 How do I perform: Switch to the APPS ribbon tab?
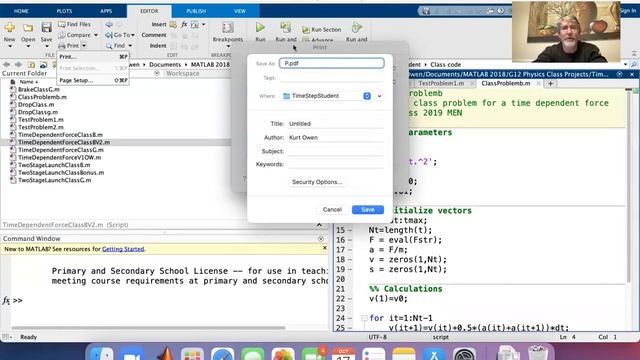pos(106,11)
